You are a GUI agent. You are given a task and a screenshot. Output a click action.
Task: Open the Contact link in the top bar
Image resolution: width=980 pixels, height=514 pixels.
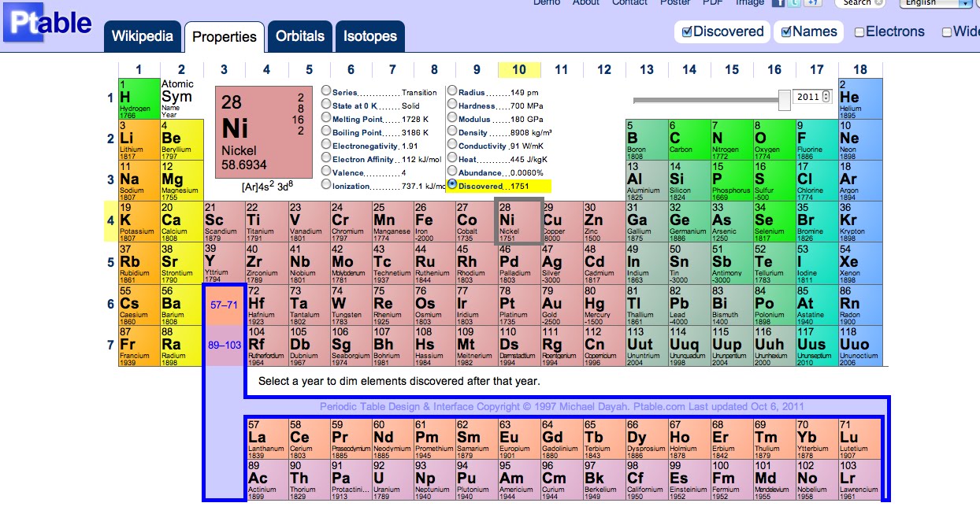click(x=629, y=3)
